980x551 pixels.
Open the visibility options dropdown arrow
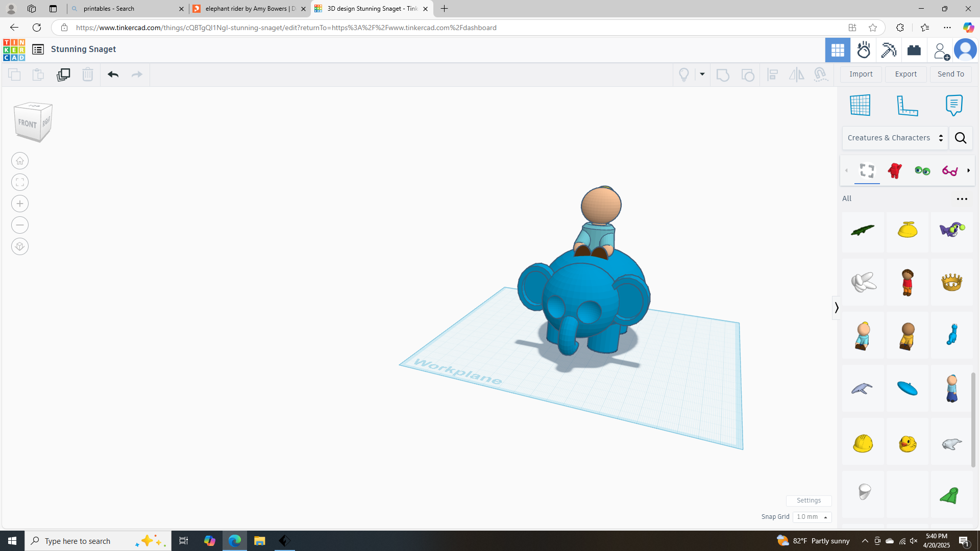pos(702,74)
